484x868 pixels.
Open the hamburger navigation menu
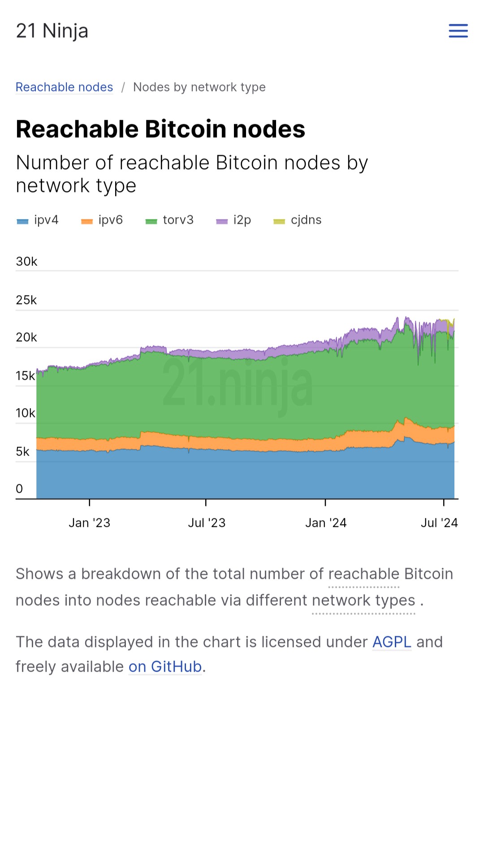(458, 31)
